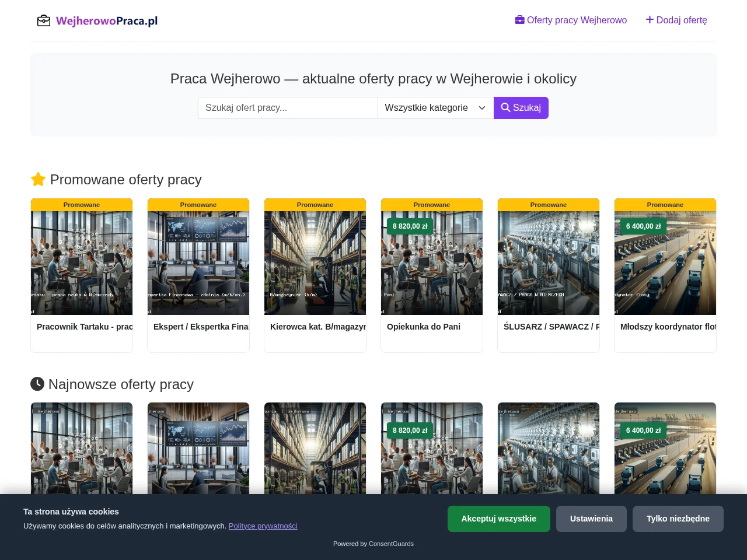
Task: Click the Powered by ConsentGuards text
Action: tap(373, 544)
